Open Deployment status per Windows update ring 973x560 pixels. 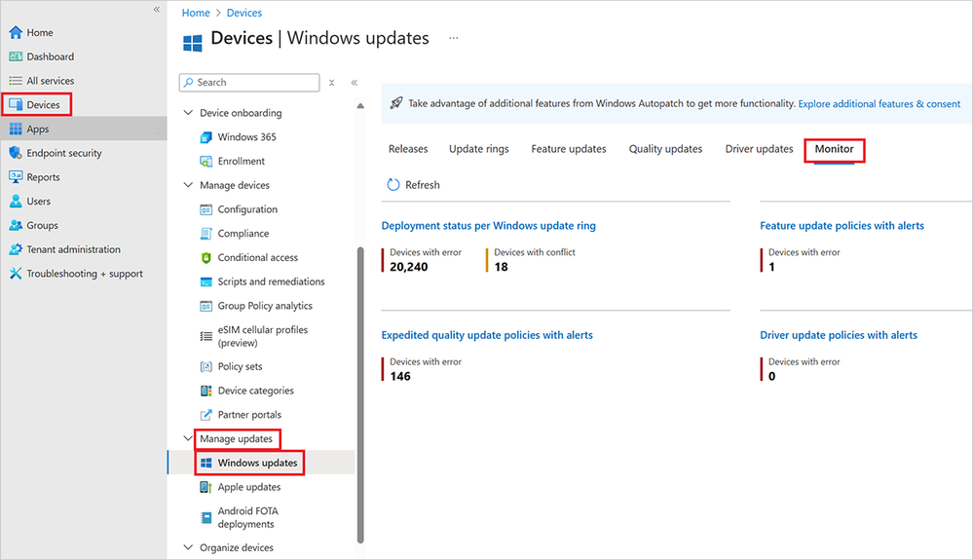pos(488,226)
